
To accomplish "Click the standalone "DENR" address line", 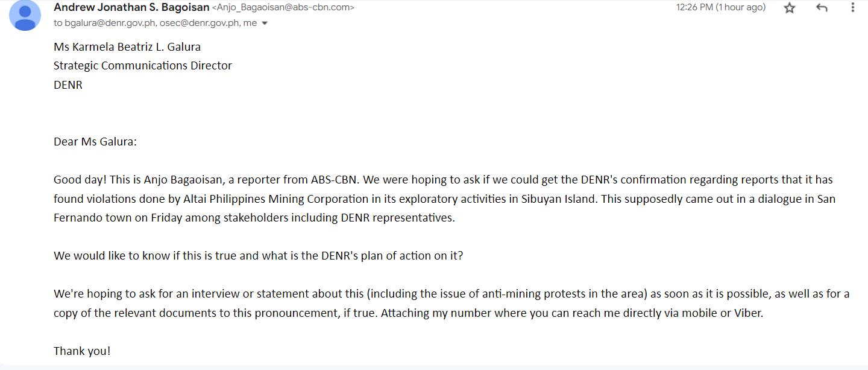I will [68, 85].
